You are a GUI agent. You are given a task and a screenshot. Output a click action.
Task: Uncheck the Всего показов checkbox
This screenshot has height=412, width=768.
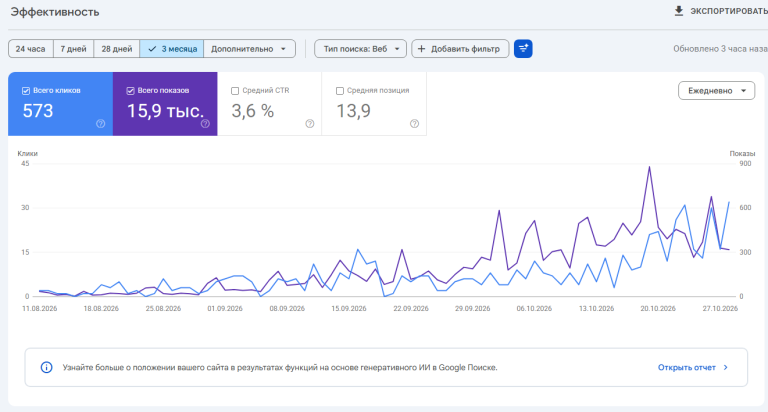[130, 91]
